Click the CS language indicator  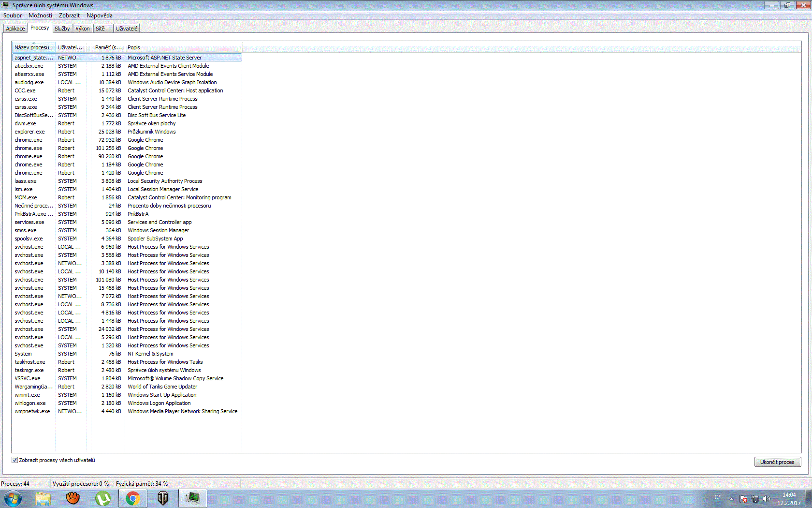click(x=718, y=497)
